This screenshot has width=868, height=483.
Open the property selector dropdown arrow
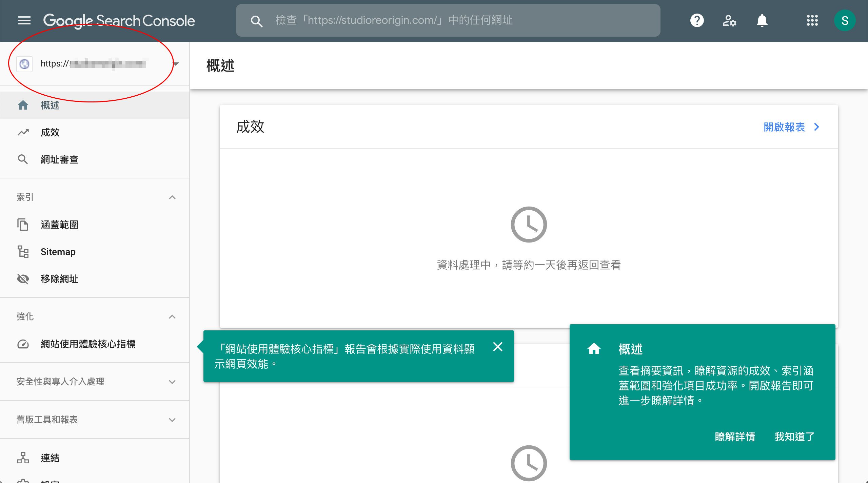176,64
